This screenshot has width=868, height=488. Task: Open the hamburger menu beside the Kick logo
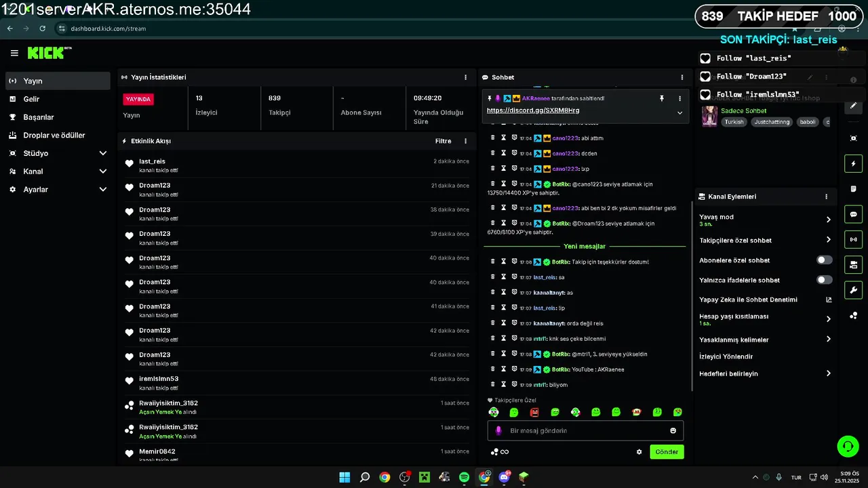click(14, 53)
